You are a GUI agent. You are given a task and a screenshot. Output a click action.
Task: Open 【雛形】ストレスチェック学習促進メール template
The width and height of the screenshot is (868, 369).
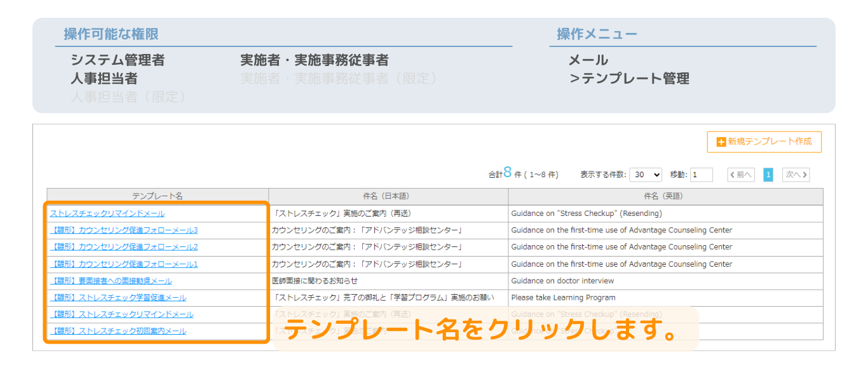pos(118,297)
